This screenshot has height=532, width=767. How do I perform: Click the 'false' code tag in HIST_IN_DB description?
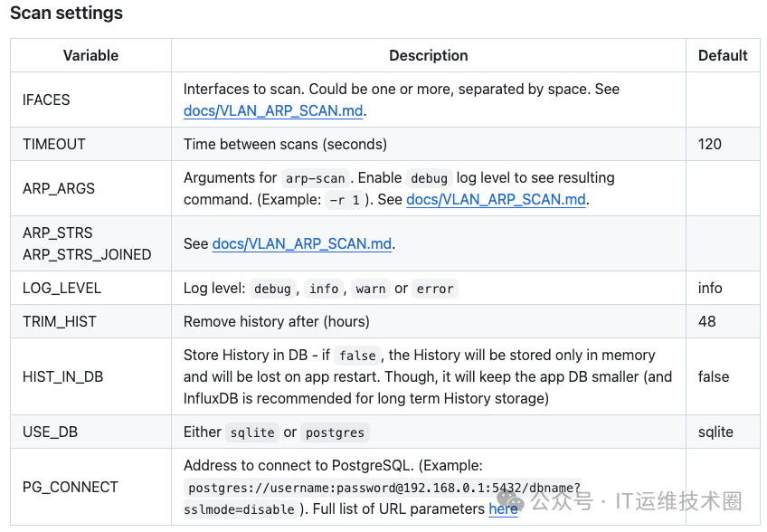coord(357,356)
